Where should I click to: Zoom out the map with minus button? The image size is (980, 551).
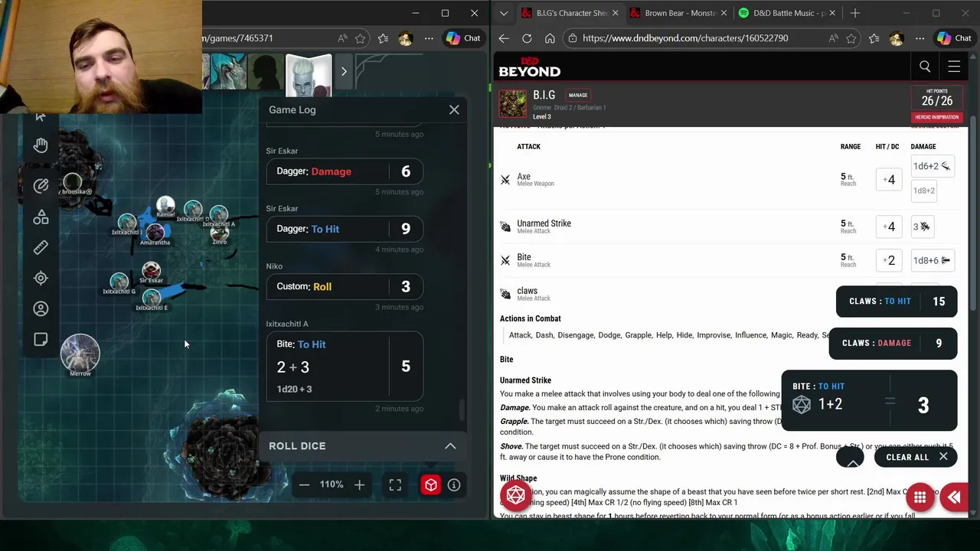(x=304, y=484)
